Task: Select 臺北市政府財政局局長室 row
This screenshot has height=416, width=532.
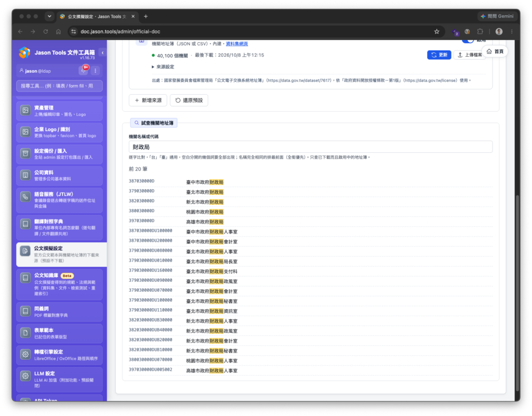Action: (x=311, y=261)
